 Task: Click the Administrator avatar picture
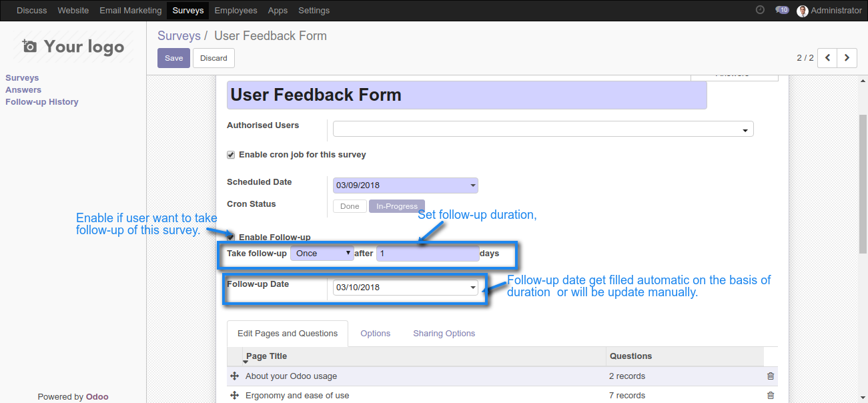(803, 11)
